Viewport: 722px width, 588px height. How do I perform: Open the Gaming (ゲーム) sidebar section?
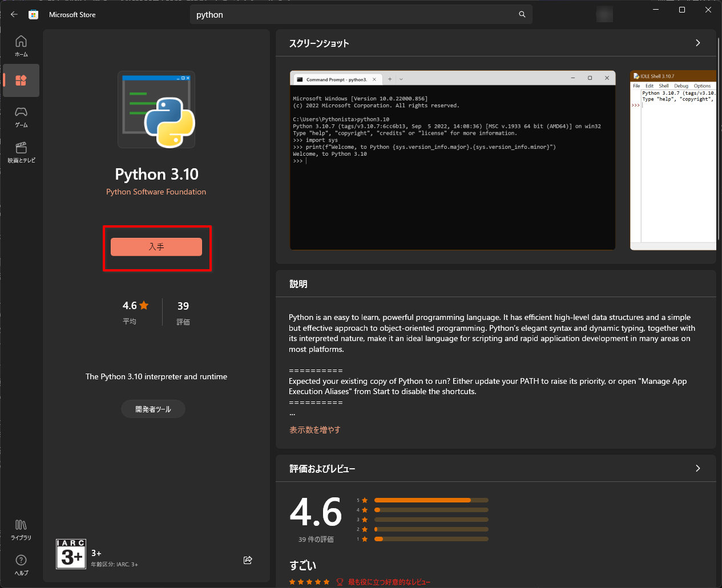pos(21,116)
